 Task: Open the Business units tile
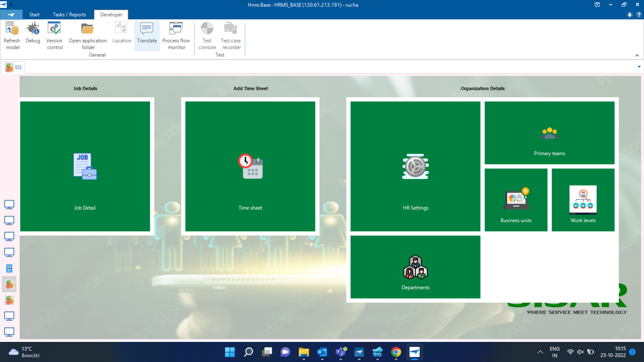coord(516,200)
